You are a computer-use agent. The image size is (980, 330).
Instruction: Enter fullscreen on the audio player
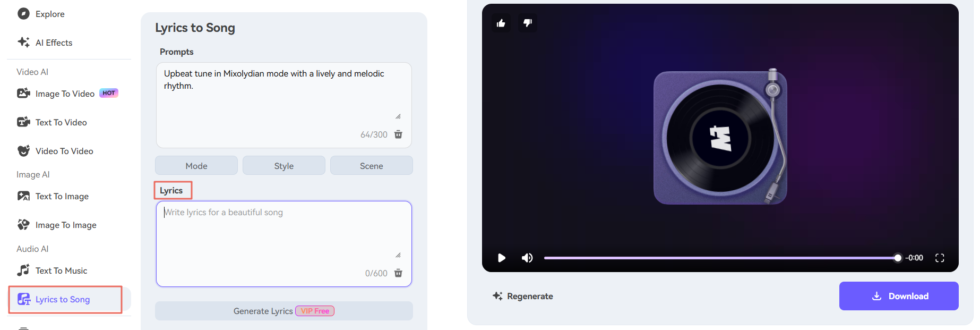[x=940, y=258]
